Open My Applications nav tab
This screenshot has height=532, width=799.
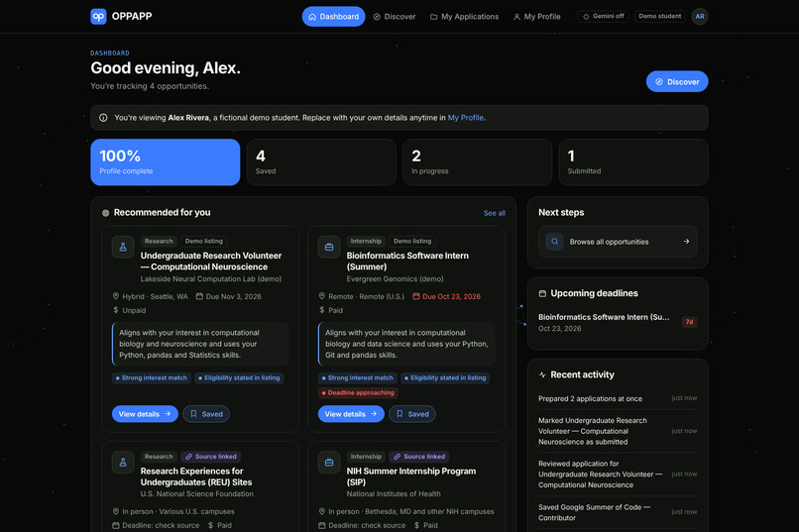tap(464, 16)
